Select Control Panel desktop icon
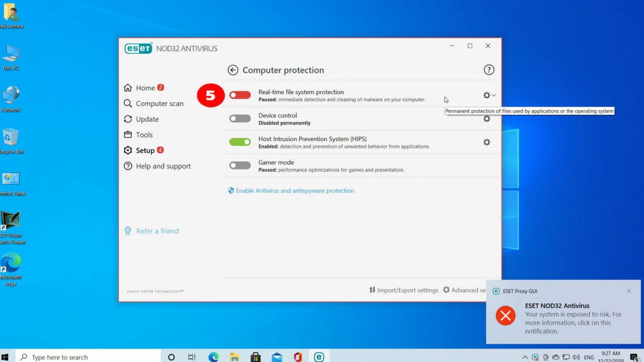644x362 pixels. coord(12,183)
